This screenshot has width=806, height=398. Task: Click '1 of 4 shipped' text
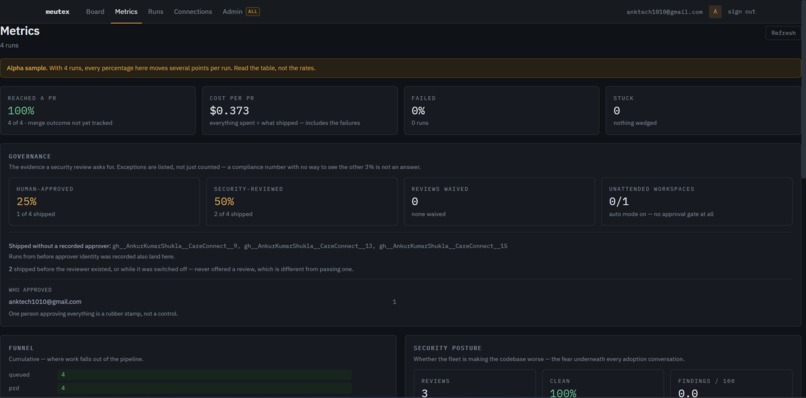(x=35, y=214)
